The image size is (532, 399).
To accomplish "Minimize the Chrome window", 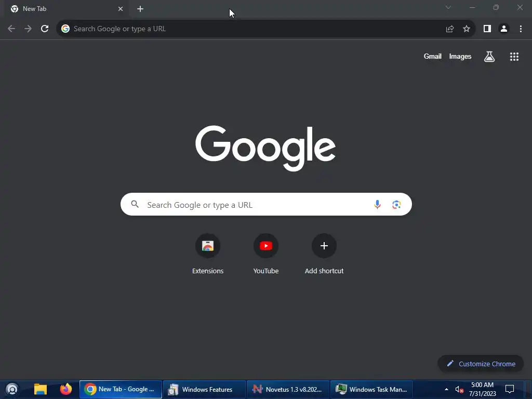I will (472, 7).
